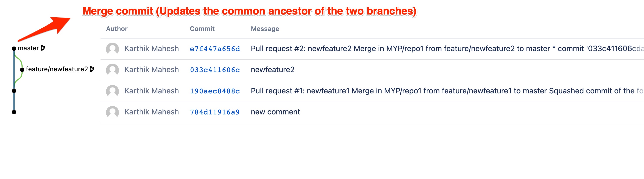Click the branch icon beside feature/newfeature2

(x=92, y=70)
